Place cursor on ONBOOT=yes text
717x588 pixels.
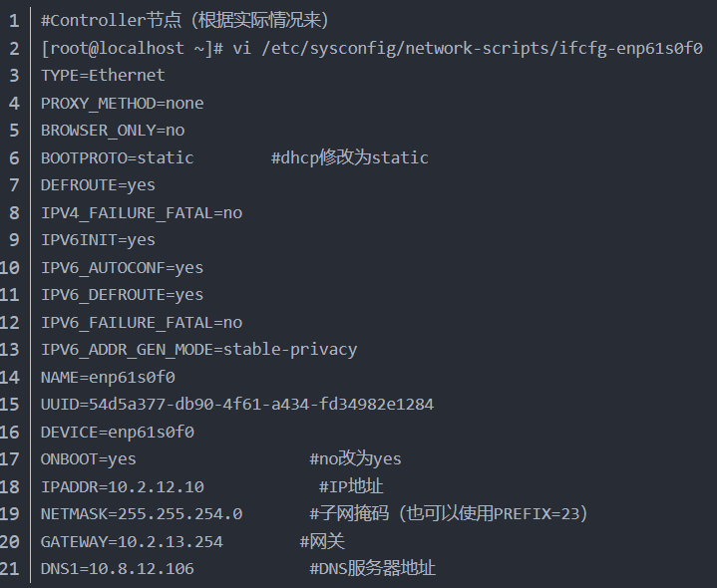tap(88, 459)
